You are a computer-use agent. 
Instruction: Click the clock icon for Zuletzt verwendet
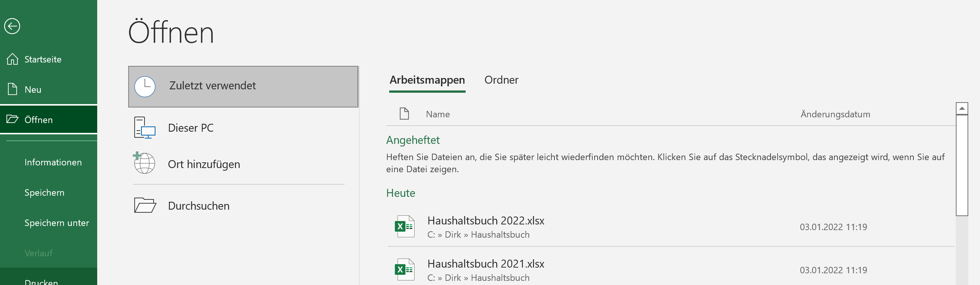pos(145,86)
